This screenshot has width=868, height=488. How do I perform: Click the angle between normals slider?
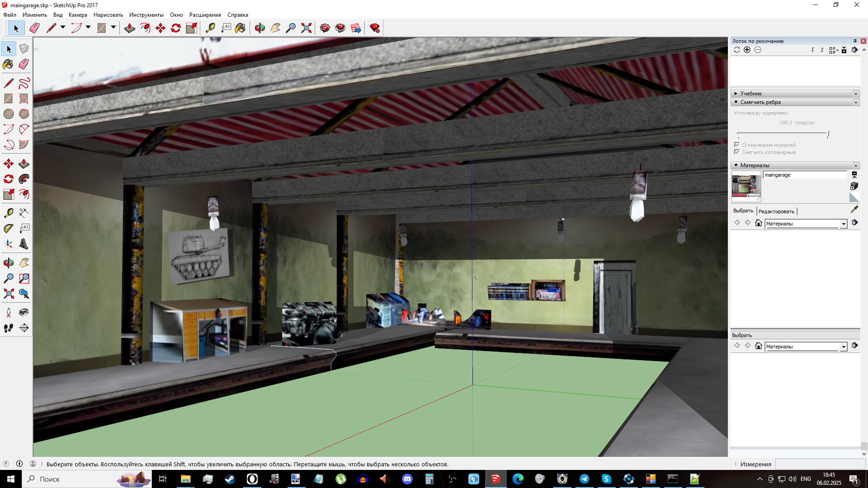click(x=782, y=134)
